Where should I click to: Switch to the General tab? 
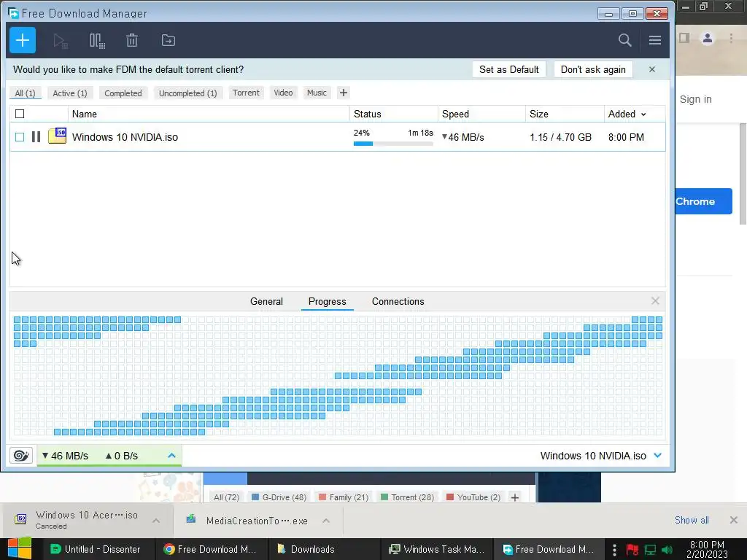(266, 301)
